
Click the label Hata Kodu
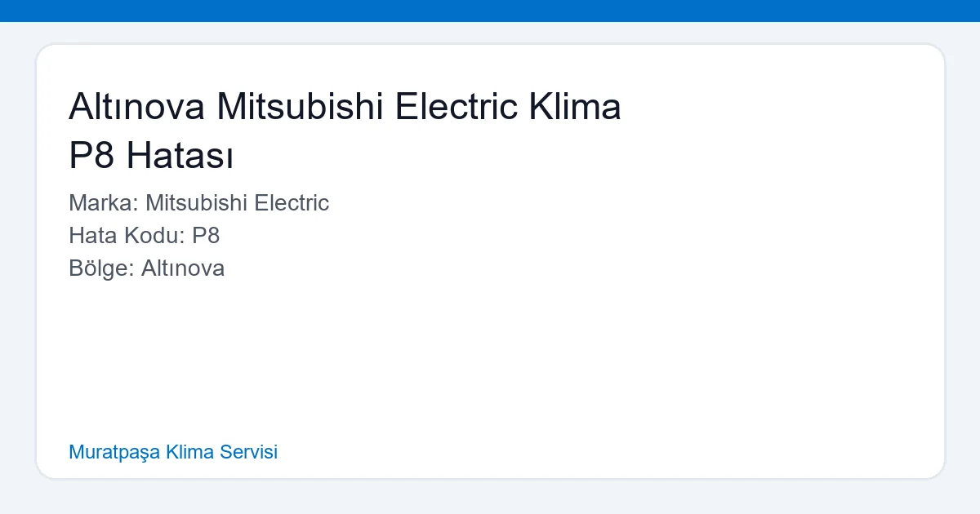click(x=122, y=236)
